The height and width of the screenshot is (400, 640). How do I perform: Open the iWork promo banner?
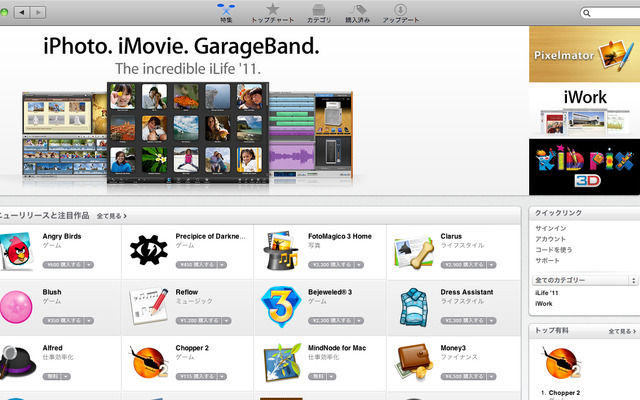coord(584,111)
